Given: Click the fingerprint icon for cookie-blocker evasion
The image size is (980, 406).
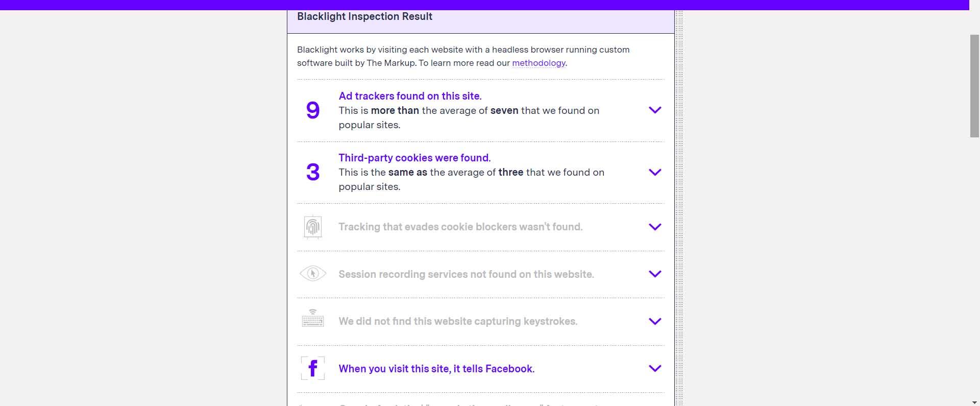Looking at the screenshot, I should 313,227.
